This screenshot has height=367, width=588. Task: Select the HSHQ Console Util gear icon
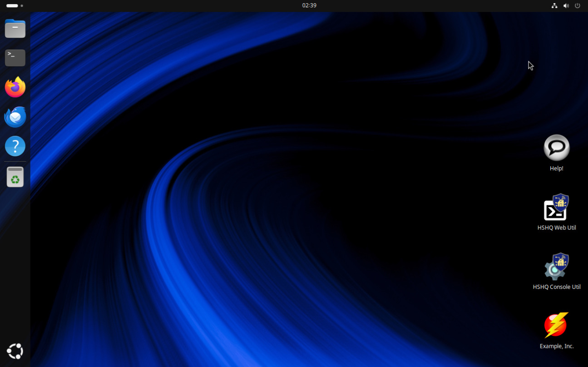point(556,267)
